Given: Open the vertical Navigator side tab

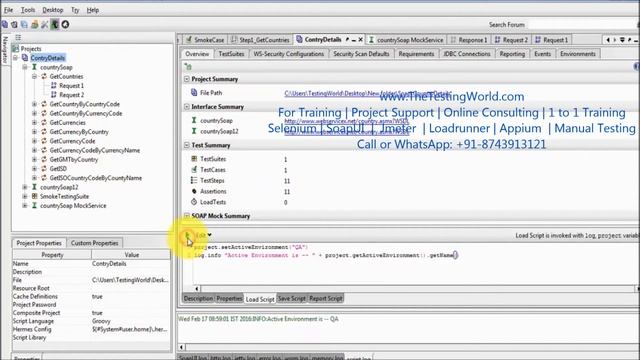Looking at the screenshot, I should click(x=5, y=49).
